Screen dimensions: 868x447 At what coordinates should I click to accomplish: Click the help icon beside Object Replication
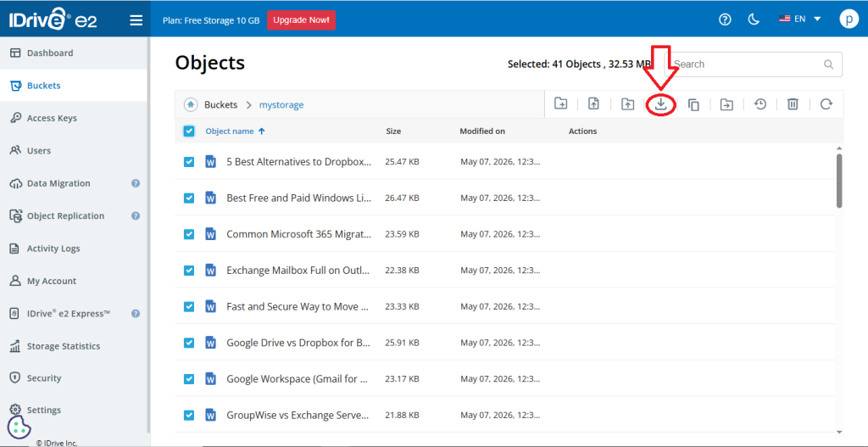click(136, 216)
